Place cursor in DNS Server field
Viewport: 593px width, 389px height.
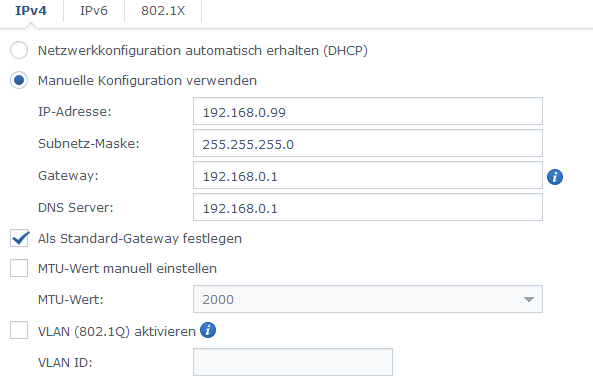coord(368,207)
